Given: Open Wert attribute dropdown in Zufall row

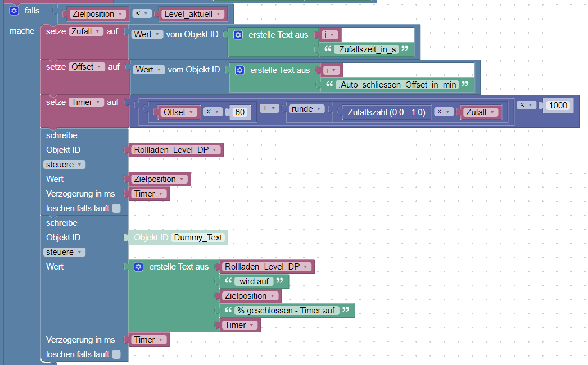Looking at the screenshot, I should click(147, 34).
